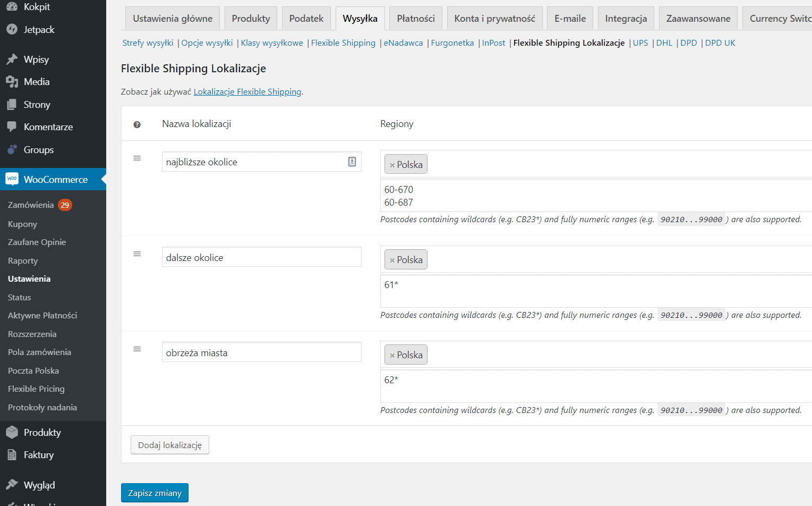The width and height of the screenshot is (812, 506).
Task: Edit the najbliższe okolice name field
Action: [x=261, y=162]
